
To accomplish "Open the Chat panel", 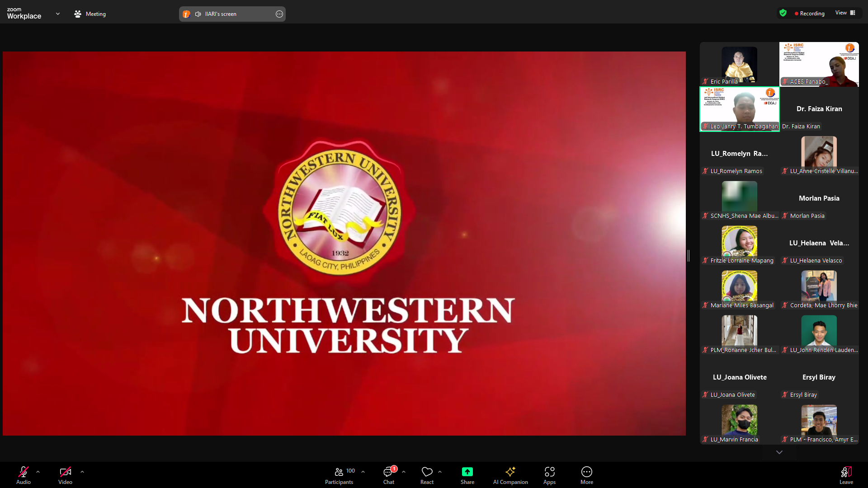I will click(388, 475).
